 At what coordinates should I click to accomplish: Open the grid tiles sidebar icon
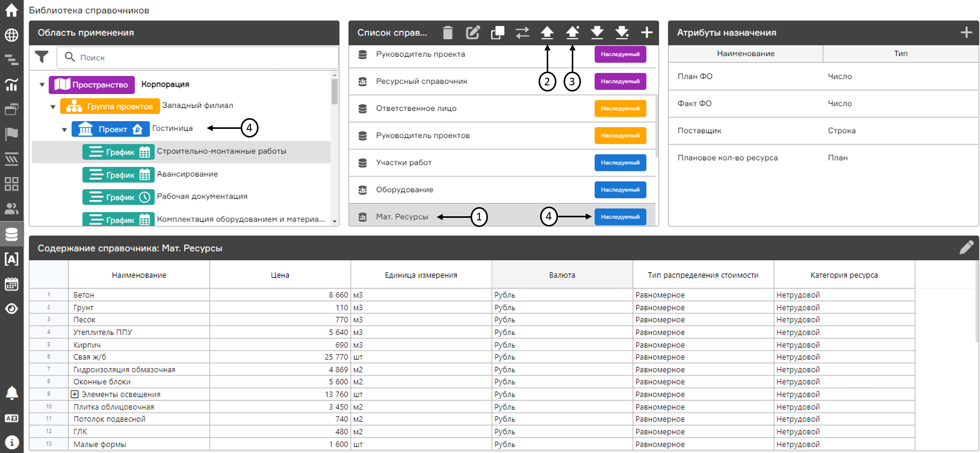[x=11, y=184]
